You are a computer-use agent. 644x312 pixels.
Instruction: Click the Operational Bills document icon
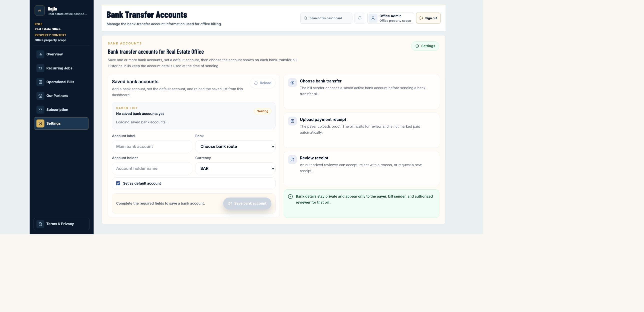(40, 82)
